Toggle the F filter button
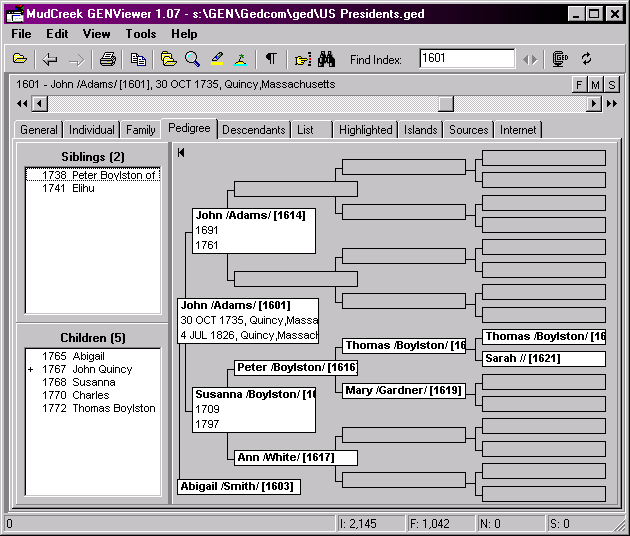The width and height of the screenshot is (630, 536). tap(580, 85)
